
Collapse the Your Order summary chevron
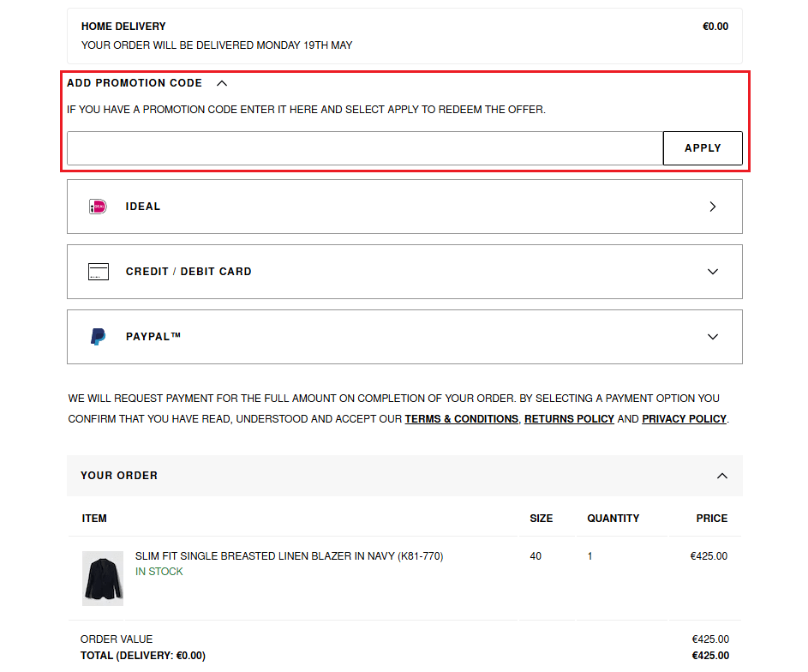(x=722, y=476)
